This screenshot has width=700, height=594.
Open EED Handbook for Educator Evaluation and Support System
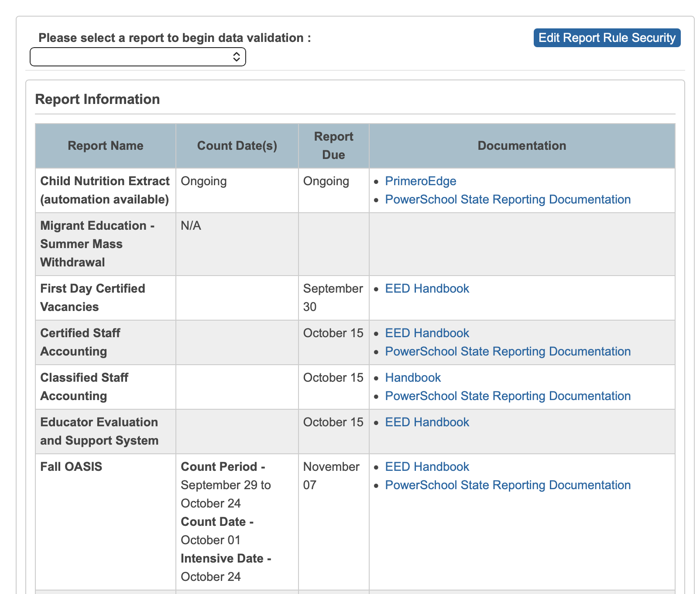tap(427, 422)
